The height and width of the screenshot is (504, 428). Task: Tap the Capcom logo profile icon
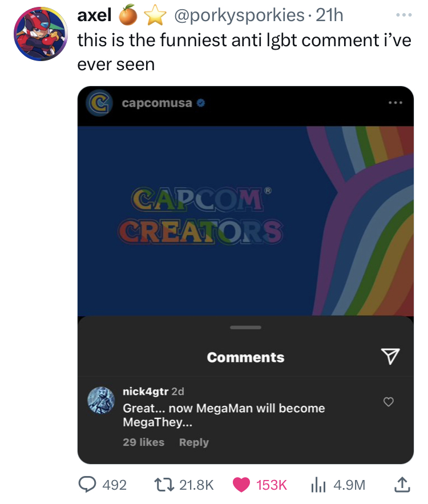99,103
